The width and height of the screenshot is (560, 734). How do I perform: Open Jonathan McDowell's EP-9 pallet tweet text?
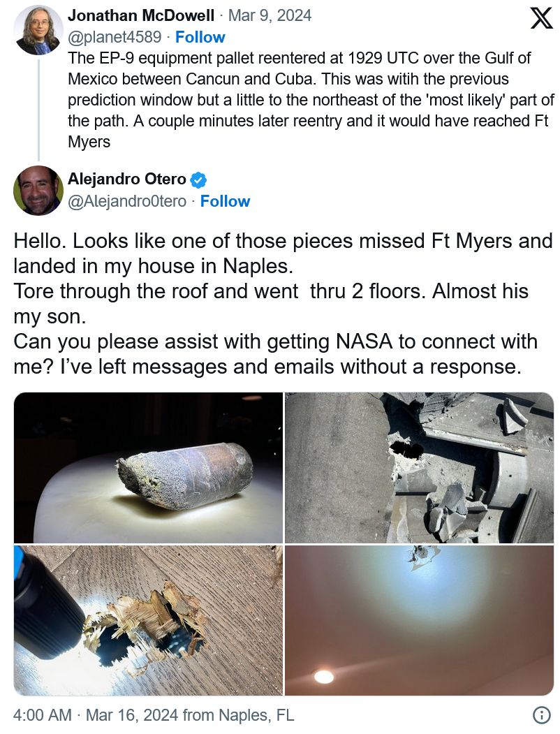click(x=311, y=100)
